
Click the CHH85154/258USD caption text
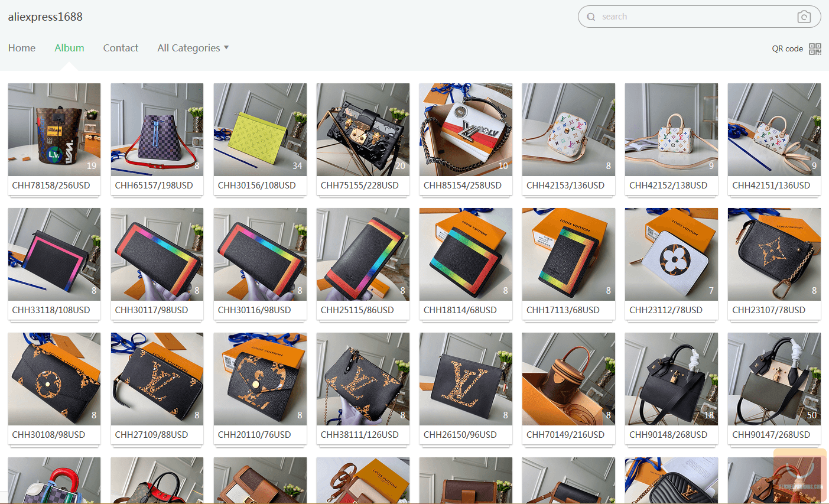pyautogui.click(x=462, y=185)
